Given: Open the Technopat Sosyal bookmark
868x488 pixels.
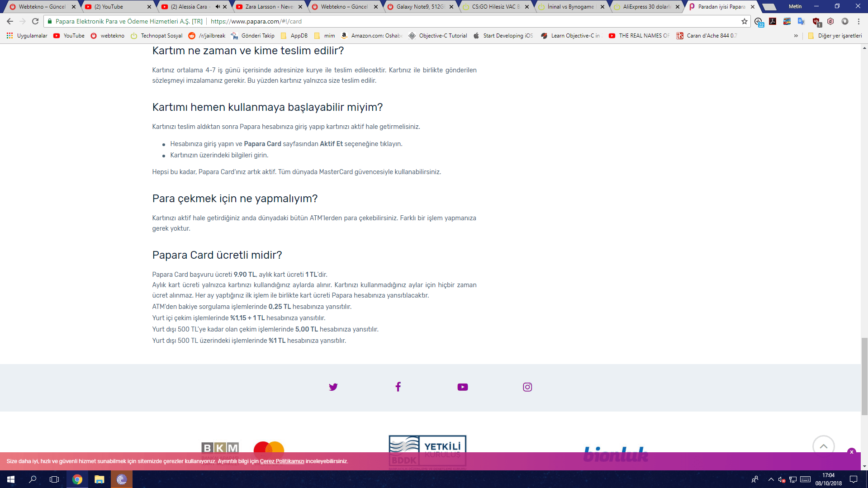Looking at the screenshot, I should 157,36.
